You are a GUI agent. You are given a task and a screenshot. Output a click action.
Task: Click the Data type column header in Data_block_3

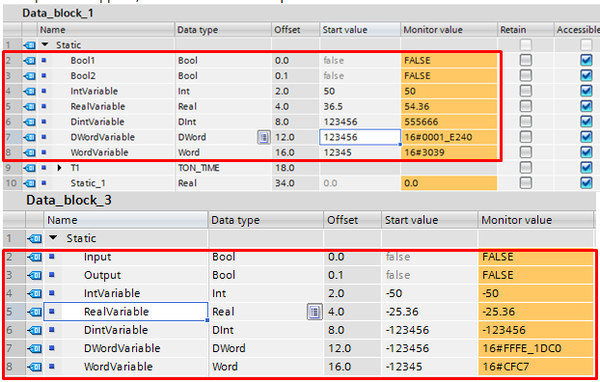pos(266,220)
